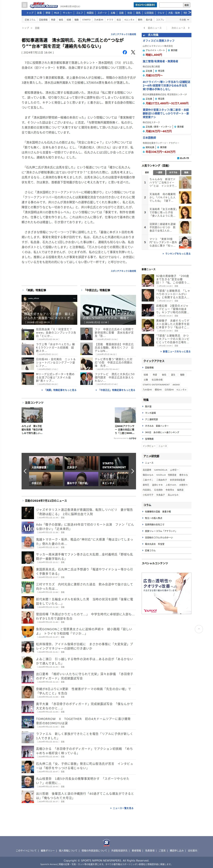Screen dimensions: 213x868
Task: Open サッカー in the main navigation
Action: coord(67,13)
